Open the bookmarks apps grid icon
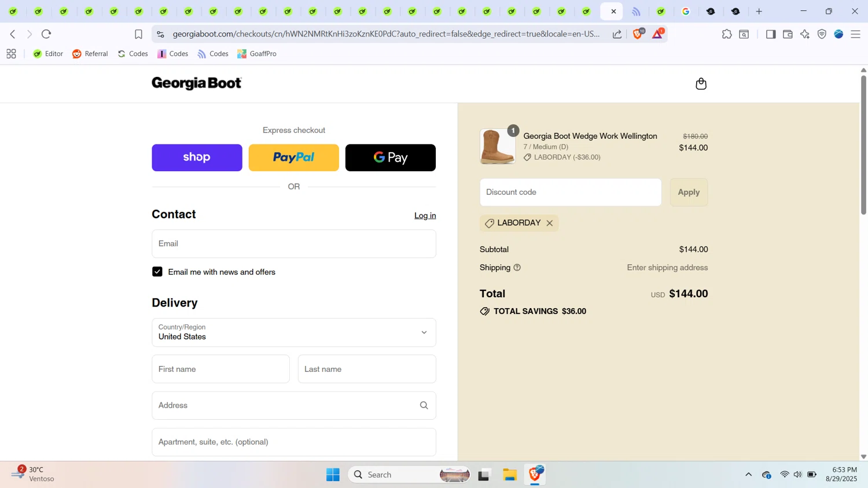The width and height of the screenshot is (868, 488). [x=11, y=54]
